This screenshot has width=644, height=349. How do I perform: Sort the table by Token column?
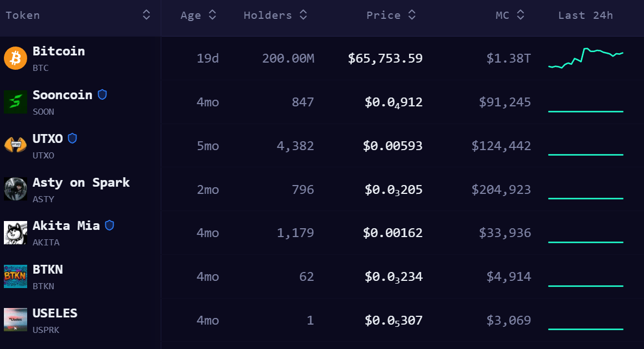coord(146,15)
